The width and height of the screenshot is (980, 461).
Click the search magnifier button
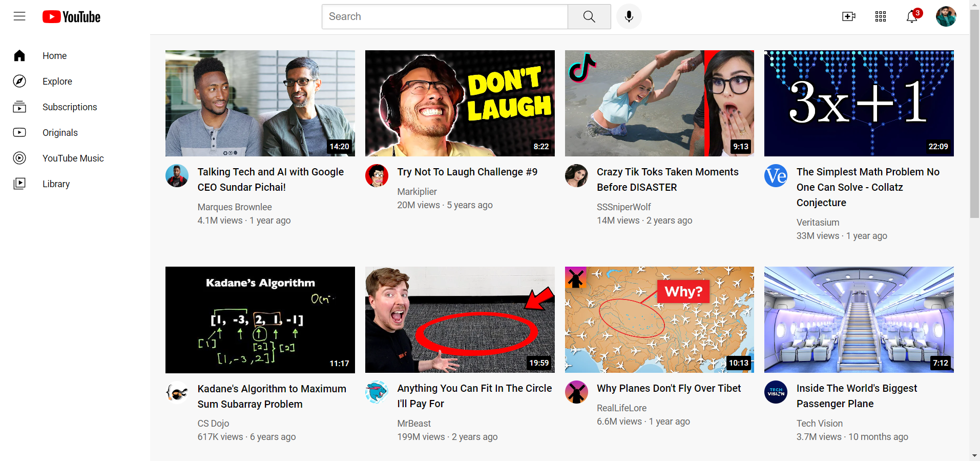point(589,16)
